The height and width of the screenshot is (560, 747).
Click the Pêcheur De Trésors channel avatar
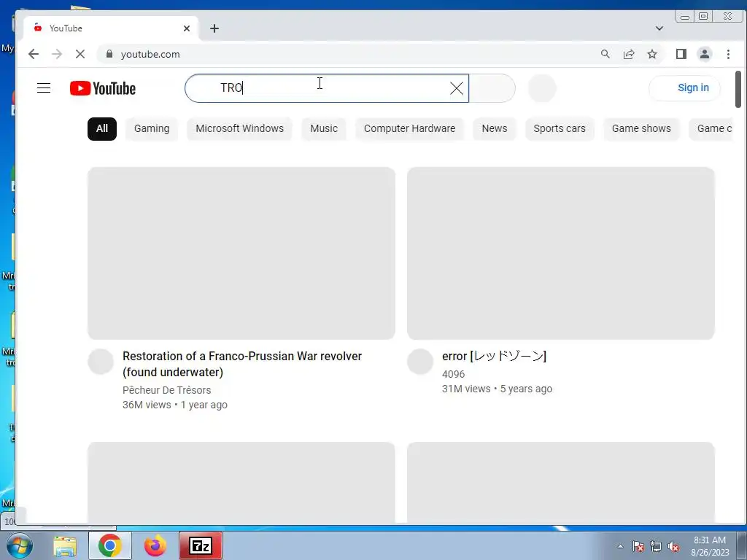tap(101, 362)
